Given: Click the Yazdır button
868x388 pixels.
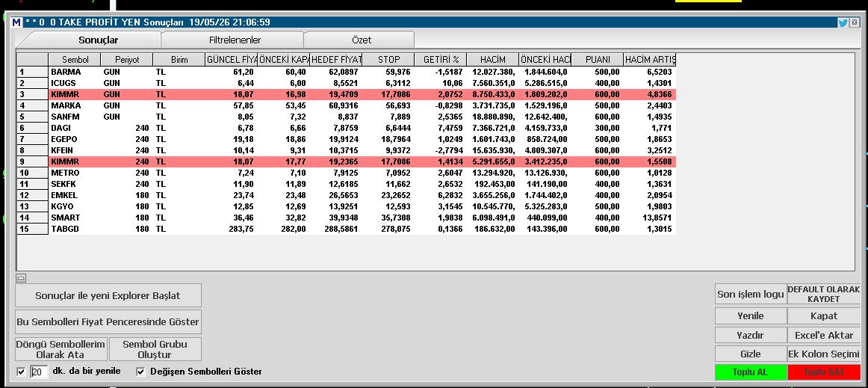Looking at the screenshot, I should pos(751,336).
